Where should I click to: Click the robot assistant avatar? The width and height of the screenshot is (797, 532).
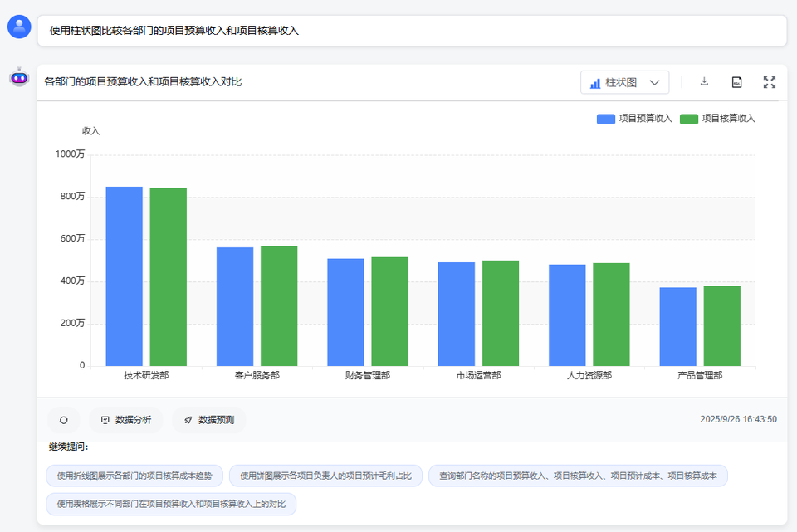[19, 77]
